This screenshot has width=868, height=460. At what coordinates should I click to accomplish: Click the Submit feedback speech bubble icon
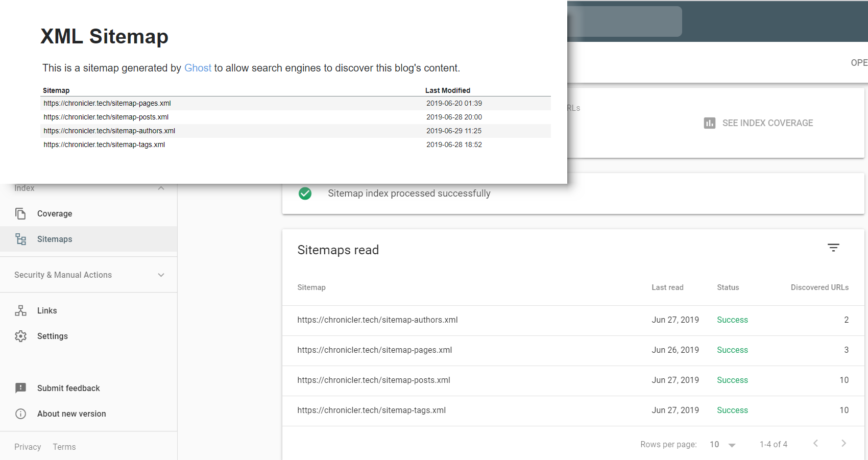[20, 388]
